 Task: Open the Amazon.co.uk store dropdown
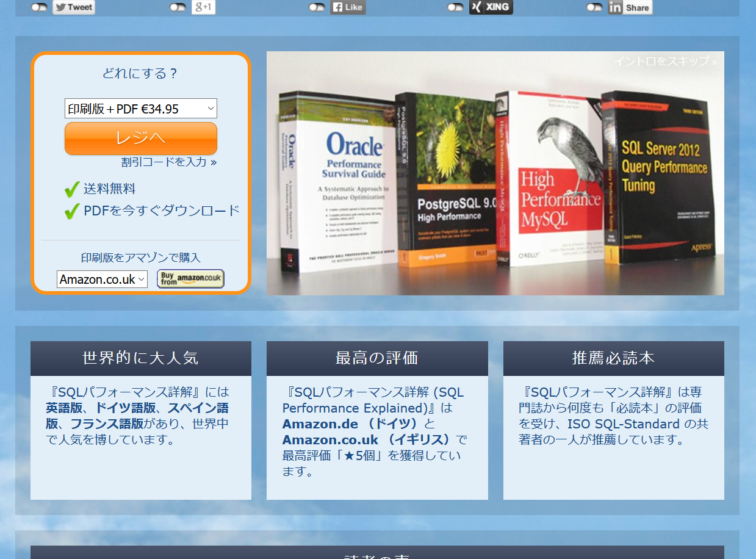pos(103,279)
